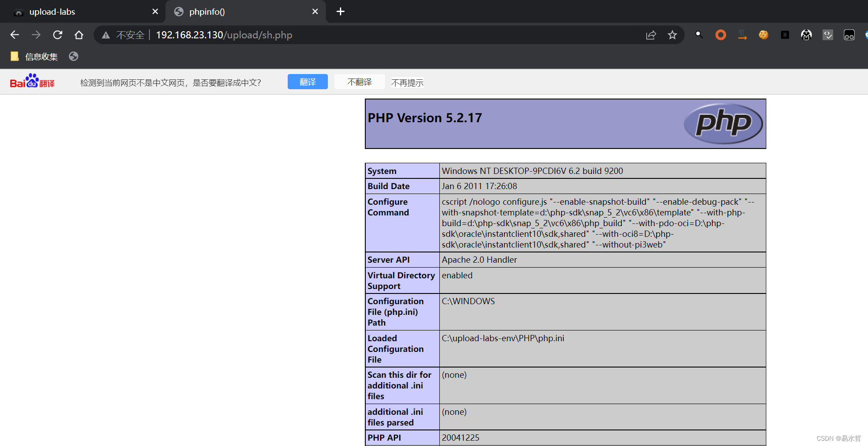The image size is (868, 446).
Task: Open the orange ring extension icon
Action: (721, 35)
